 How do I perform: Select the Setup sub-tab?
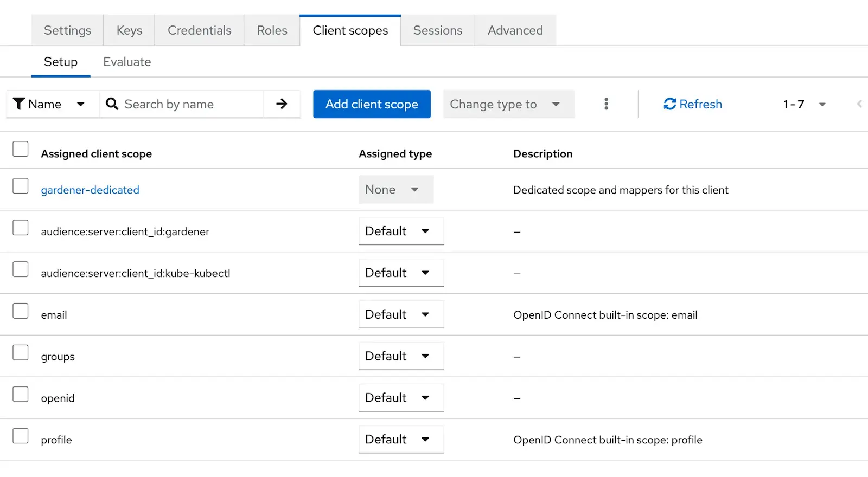point(61,62)
